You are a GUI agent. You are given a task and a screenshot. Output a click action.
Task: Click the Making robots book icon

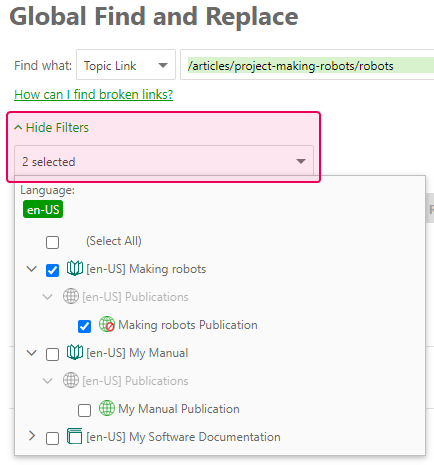[x=75, y=268]
